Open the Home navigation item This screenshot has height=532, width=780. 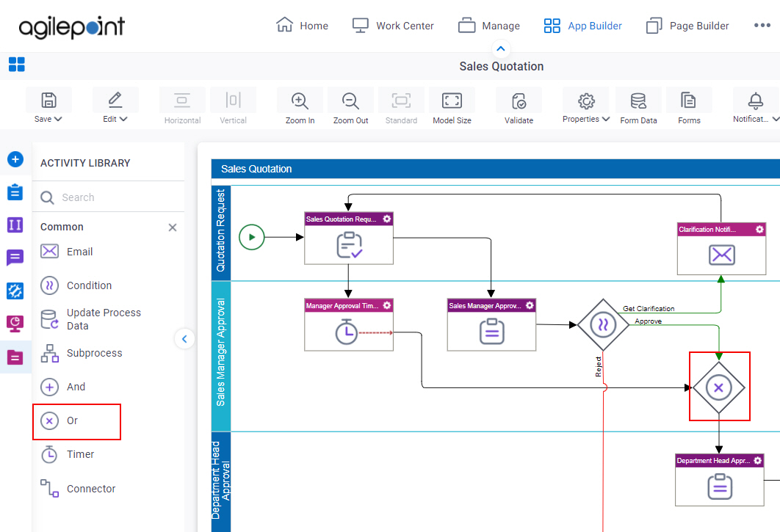coord(302,26)
